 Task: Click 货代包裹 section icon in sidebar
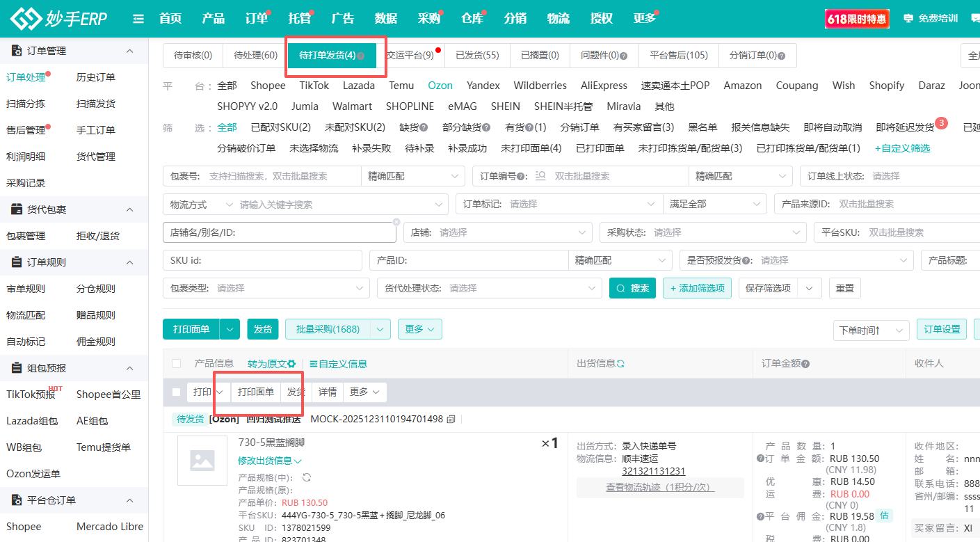17,209
